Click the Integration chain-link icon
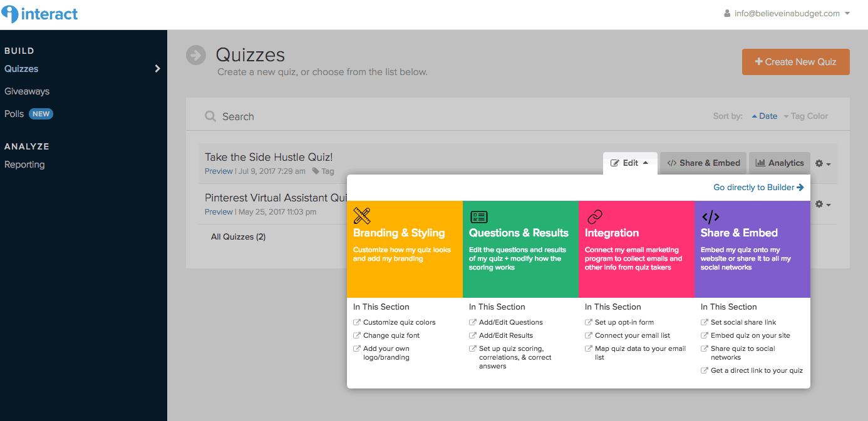 [594, 216]
